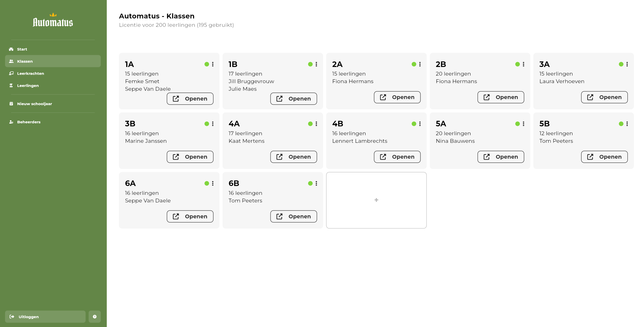
Task: Expand the options menu for class 3A
Action: (x=627, y=64)
